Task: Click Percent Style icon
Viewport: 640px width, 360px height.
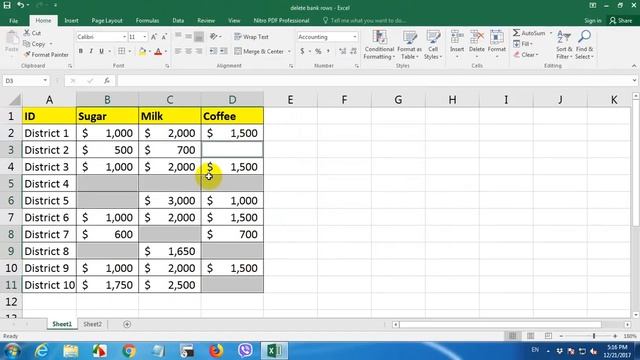Action: tap(318, 51)
